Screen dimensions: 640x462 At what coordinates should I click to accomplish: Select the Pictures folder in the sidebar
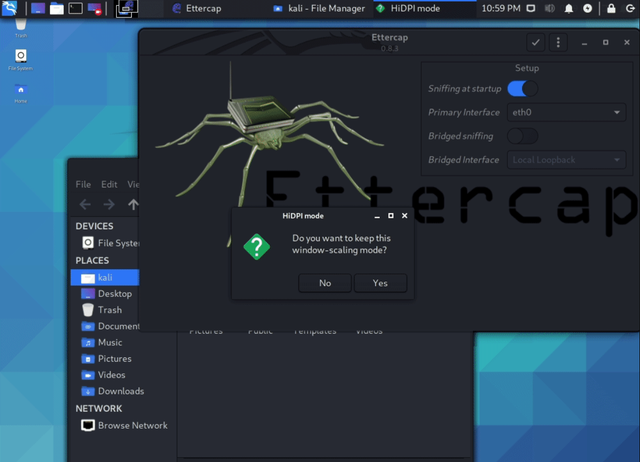coord(108,359)
